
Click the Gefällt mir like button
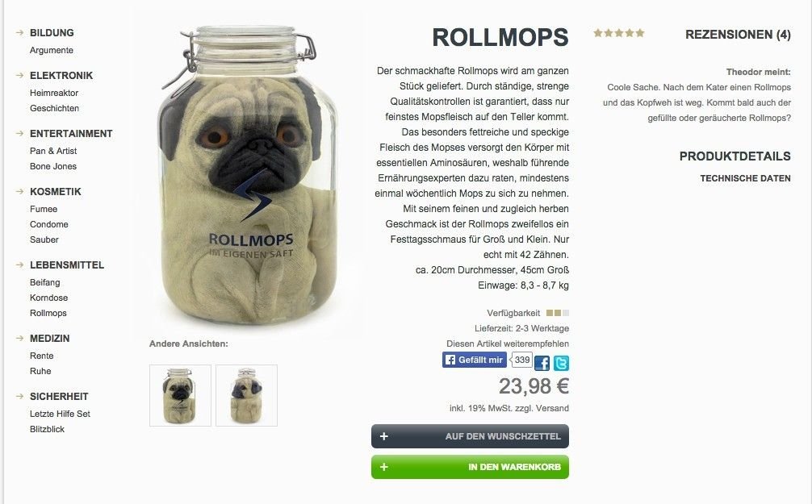474,360
